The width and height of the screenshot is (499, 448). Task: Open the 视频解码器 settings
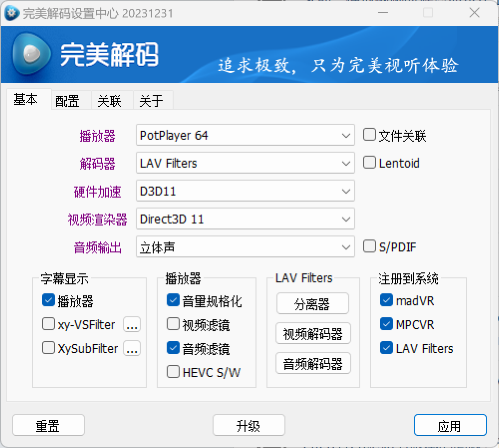(x=313, y=333)
